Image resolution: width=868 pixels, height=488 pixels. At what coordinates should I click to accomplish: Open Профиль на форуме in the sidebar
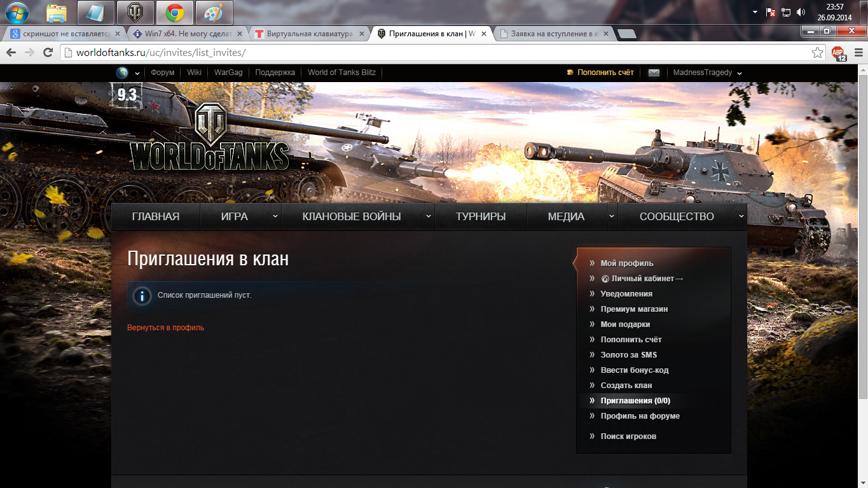(x=640, y=416)
